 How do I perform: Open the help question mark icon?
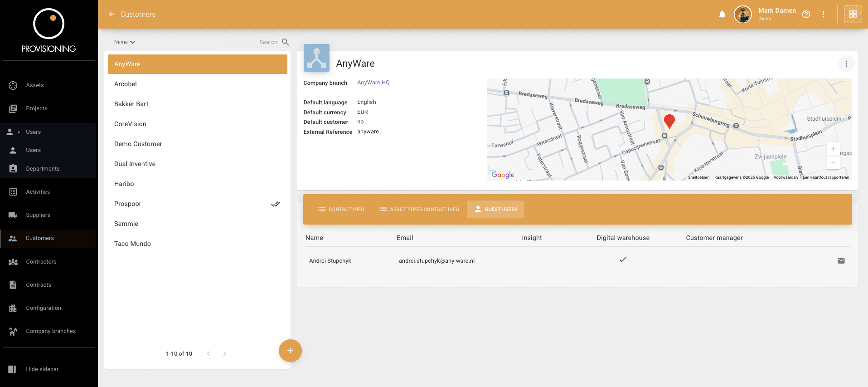point(806,15)
